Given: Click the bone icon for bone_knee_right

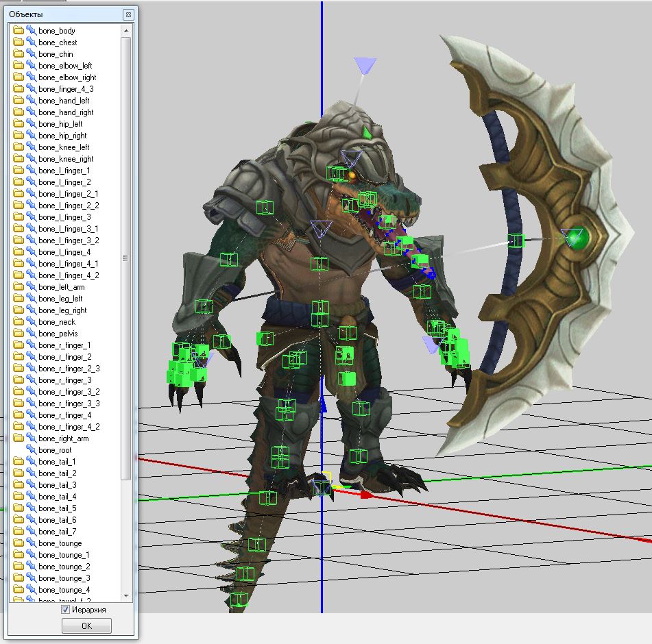Looking at the screenshot, I should click(31, 159).
